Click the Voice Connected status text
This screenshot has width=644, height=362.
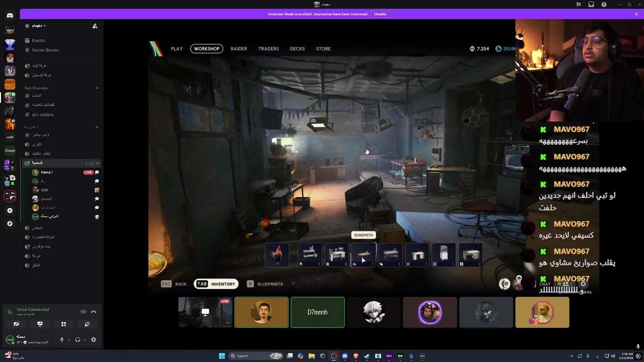pyautogui.click(x=33, y=310)
